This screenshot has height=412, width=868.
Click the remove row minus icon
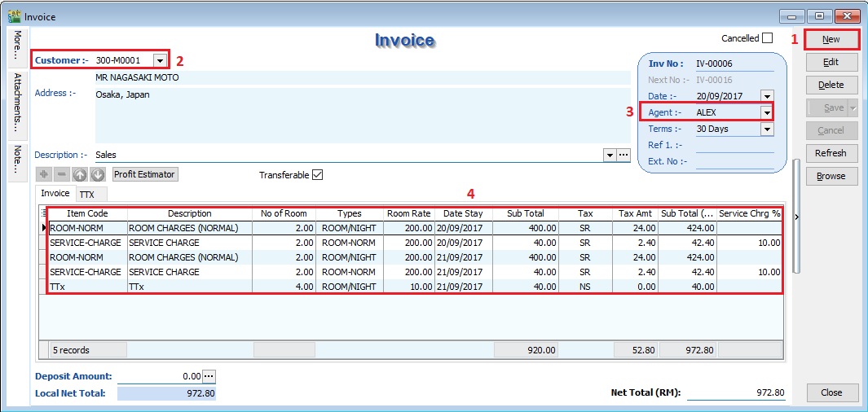pos(61,174)
